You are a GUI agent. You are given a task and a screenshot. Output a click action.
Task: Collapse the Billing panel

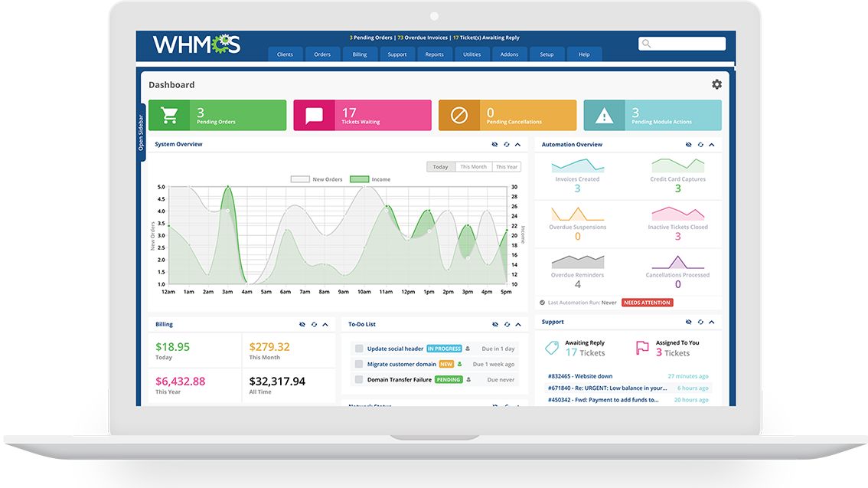(x=325, y=325)
